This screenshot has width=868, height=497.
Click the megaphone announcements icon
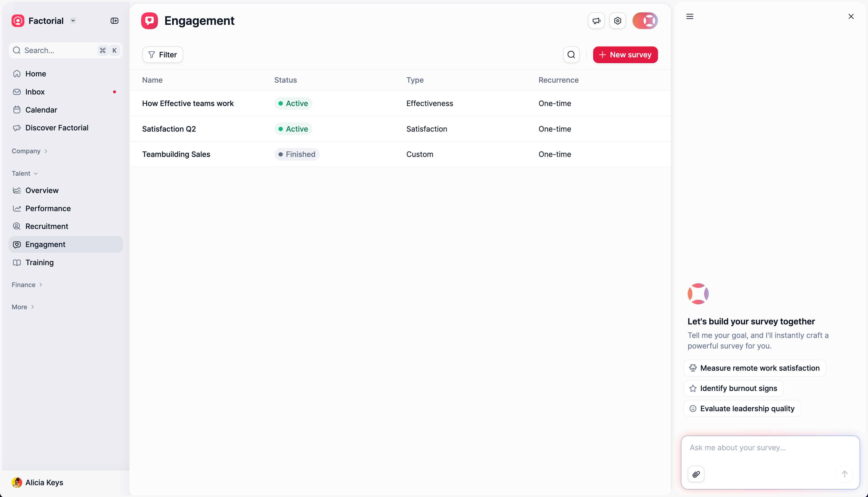[596, 21]
